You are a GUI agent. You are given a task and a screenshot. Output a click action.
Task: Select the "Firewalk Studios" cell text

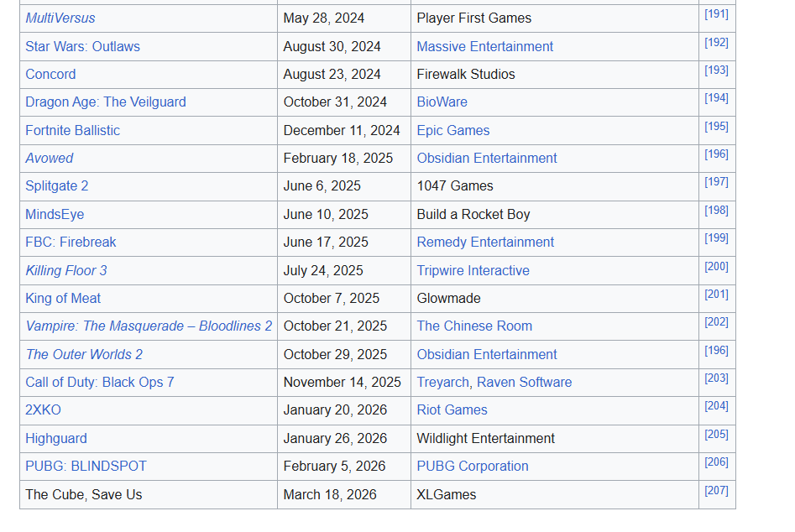pos(466,75)
